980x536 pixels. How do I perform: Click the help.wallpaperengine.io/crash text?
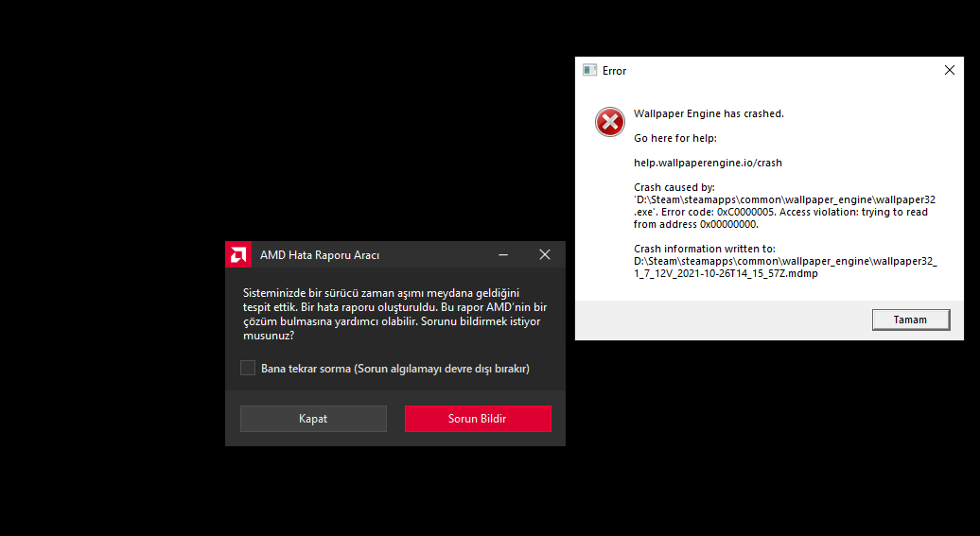(708, 163)
